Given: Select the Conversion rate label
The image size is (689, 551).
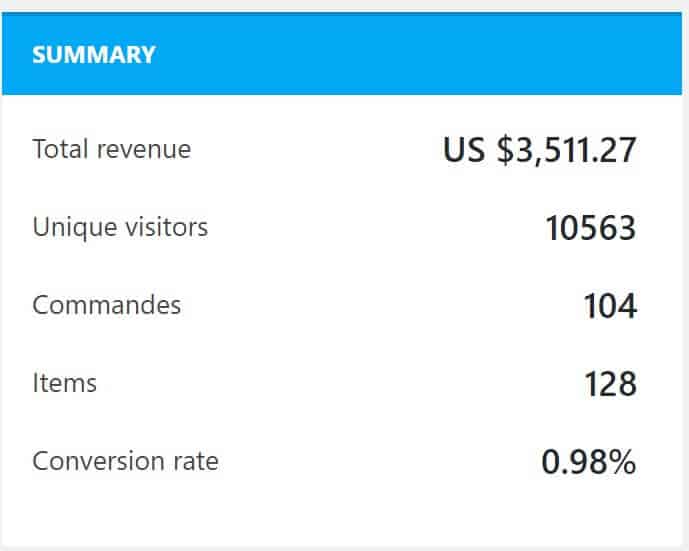Looking at the screenshot, I should click(125, 461).
